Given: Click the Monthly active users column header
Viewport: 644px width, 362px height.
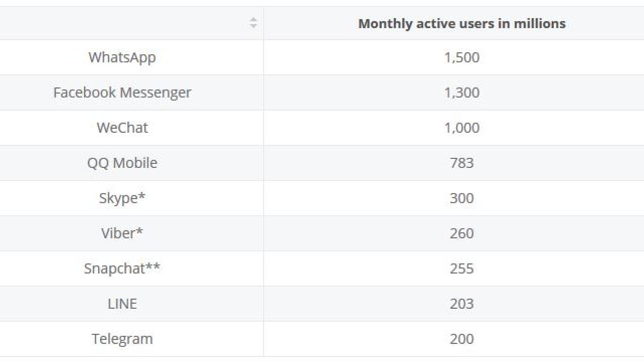Looking at the screenshot, I should pyautogui.click(x=462, y=24).
